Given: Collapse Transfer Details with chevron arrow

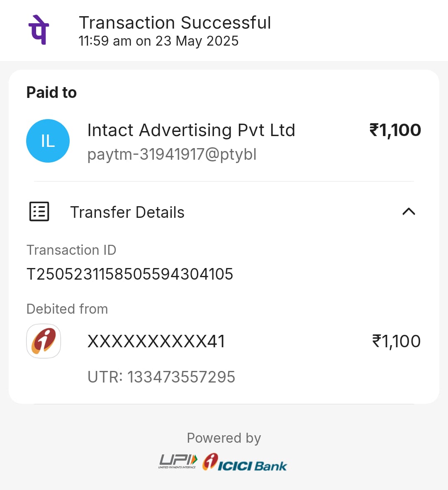Looking at the screenshot, I should [409, 212].
